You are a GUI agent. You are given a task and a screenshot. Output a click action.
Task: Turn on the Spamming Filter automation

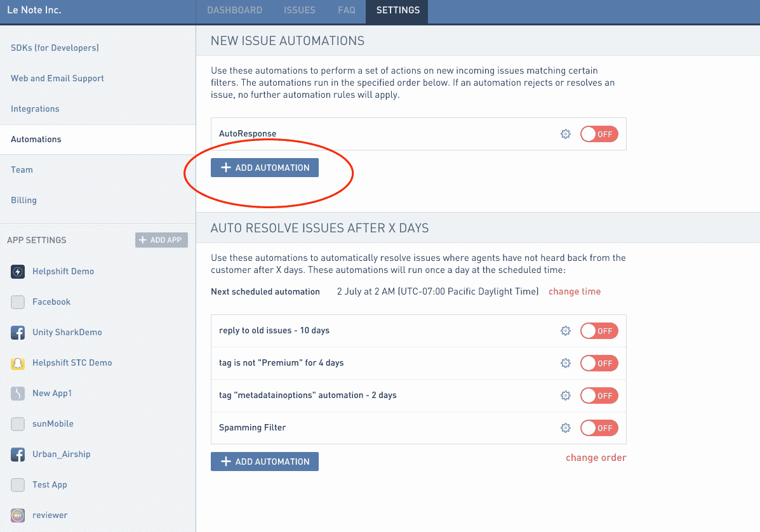(x=598, y=427)
